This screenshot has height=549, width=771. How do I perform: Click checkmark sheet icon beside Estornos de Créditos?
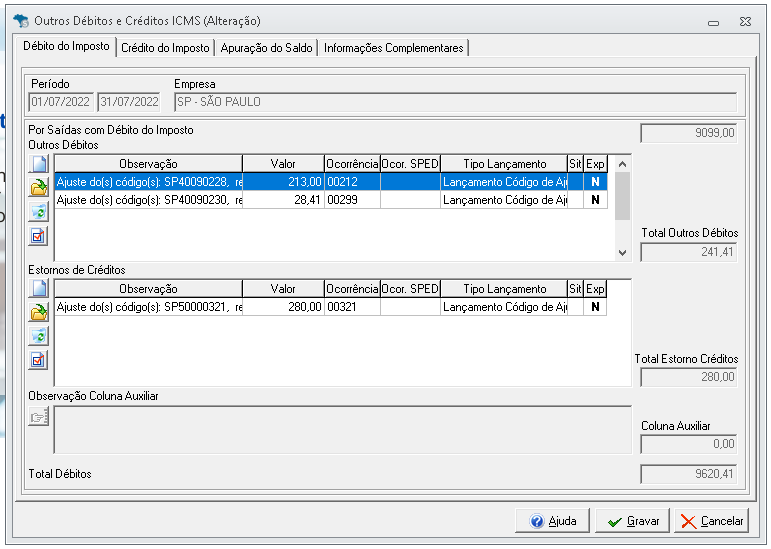39,360
